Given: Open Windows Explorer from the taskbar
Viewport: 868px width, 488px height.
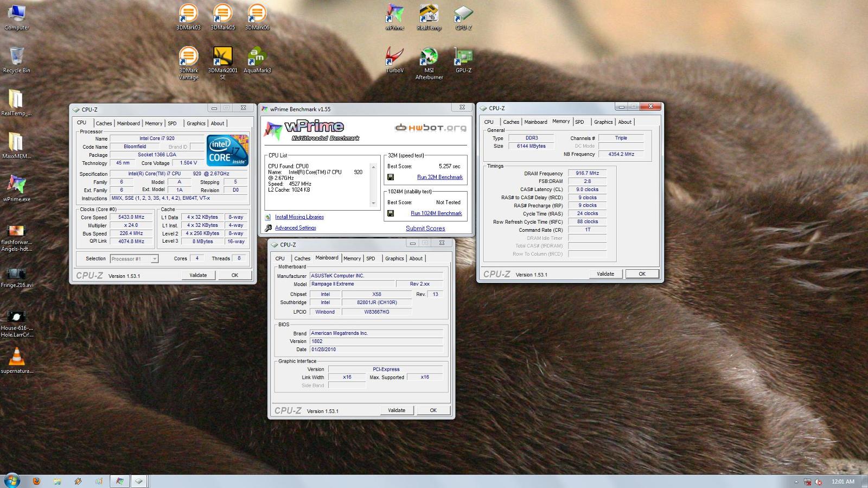Looking at the screenshot, I should click(57, 481).
